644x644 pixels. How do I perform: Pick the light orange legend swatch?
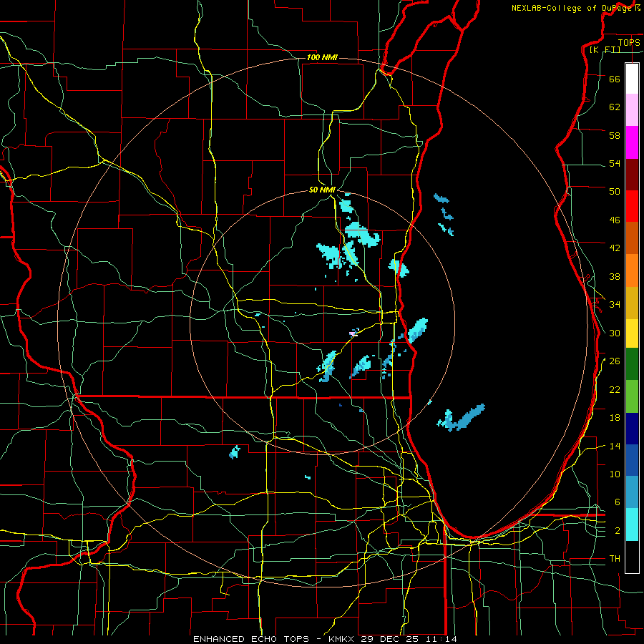(x=632, y=270)
